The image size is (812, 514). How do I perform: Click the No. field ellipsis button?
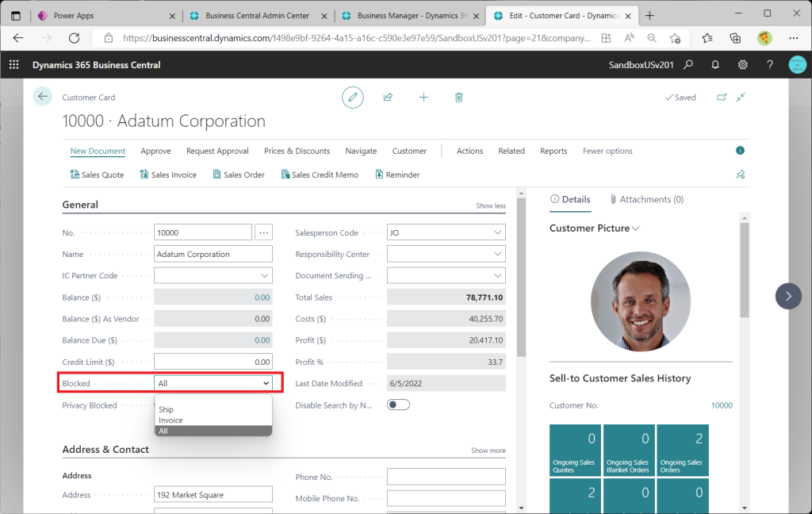[264, 232]
